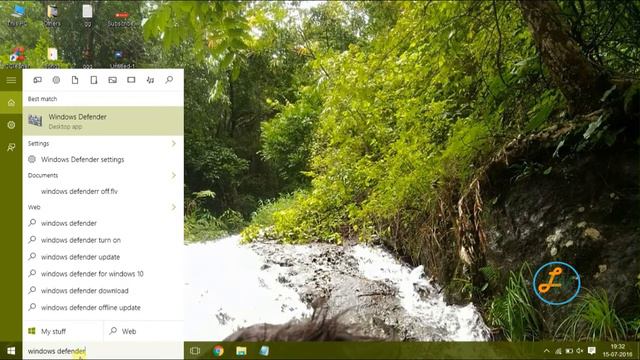Open the Settings results section header
This screenshot has width=640, height=360.
[x=38, y=144]
